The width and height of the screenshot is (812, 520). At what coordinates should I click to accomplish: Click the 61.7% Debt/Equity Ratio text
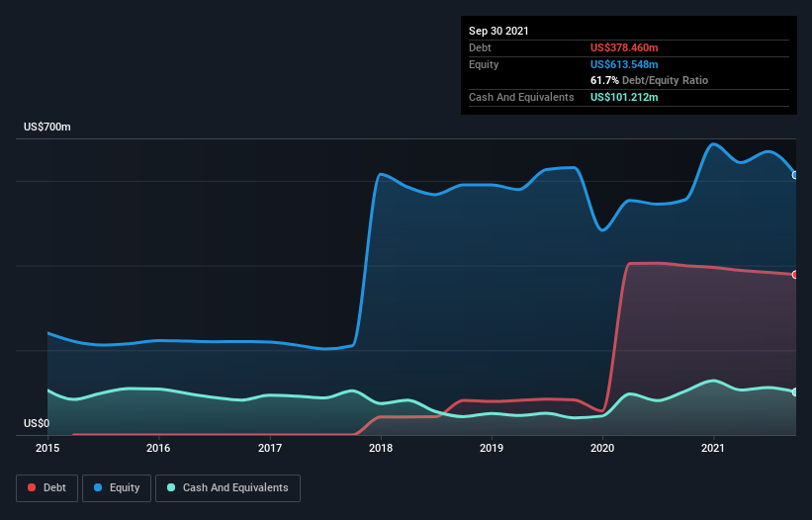pyautogui.click(x=650, y=80)
